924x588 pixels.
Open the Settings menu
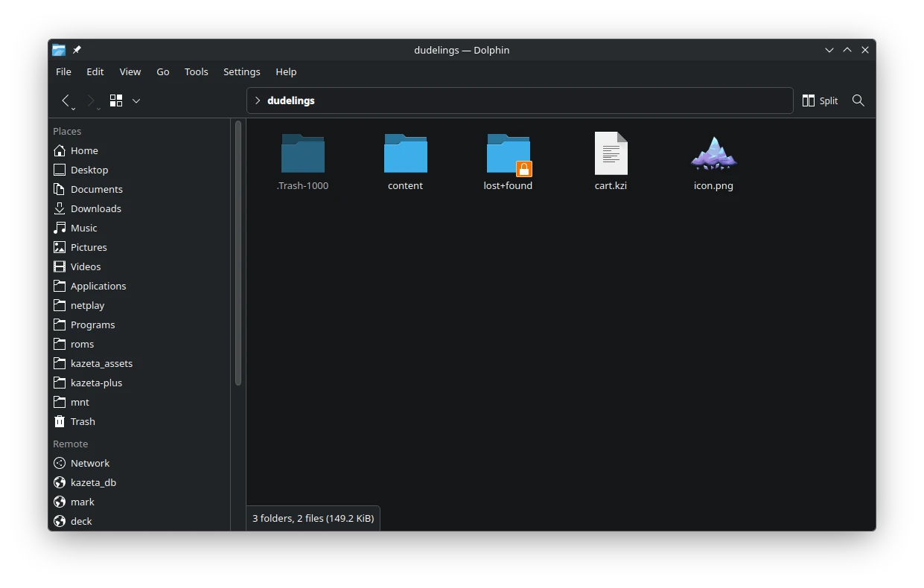241,71
